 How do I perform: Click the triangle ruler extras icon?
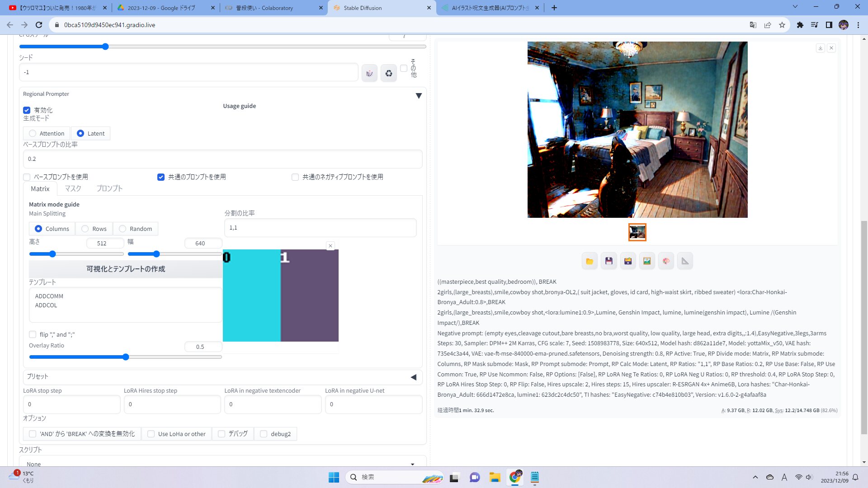click(685, 261)
